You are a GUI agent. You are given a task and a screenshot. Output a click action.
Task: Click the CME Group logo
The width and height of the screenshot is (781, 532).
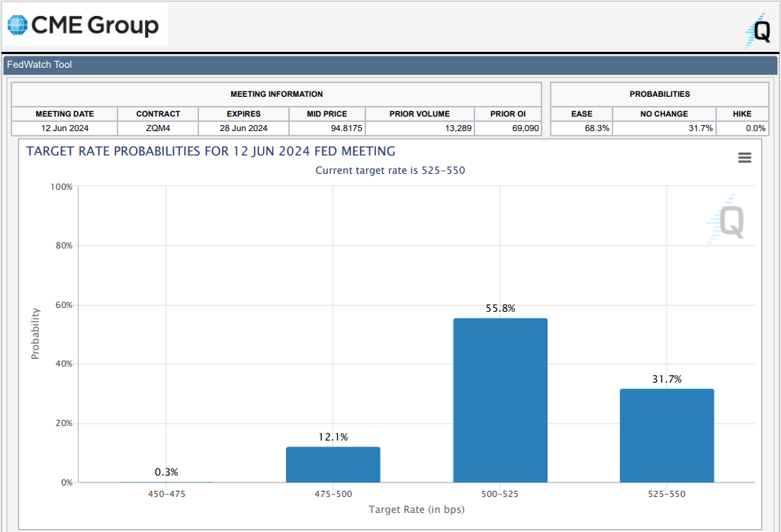point(84,25)
